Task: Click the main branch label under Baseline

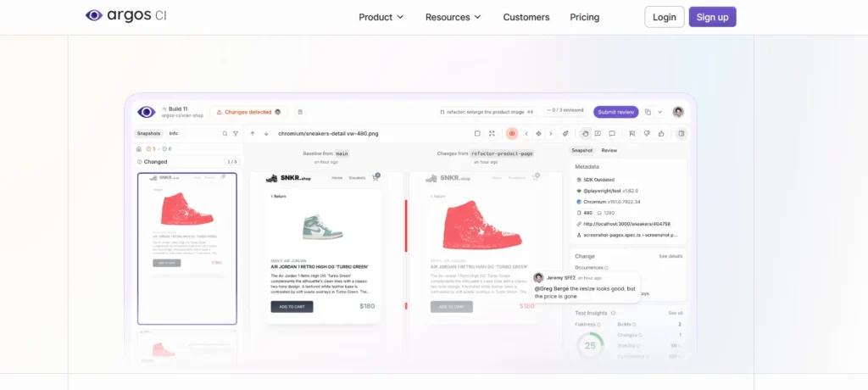Action: [x=342, y=153]
